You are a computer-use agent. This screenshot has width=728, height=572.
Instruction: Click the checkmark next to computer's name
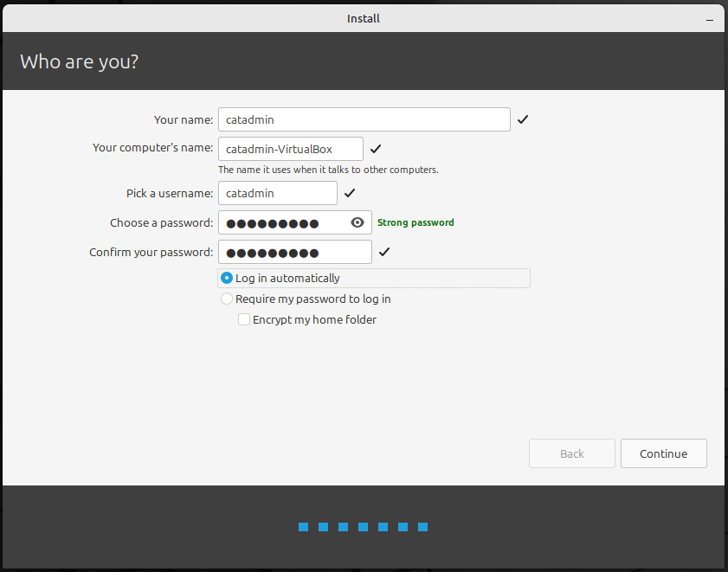tap(376, 149)
